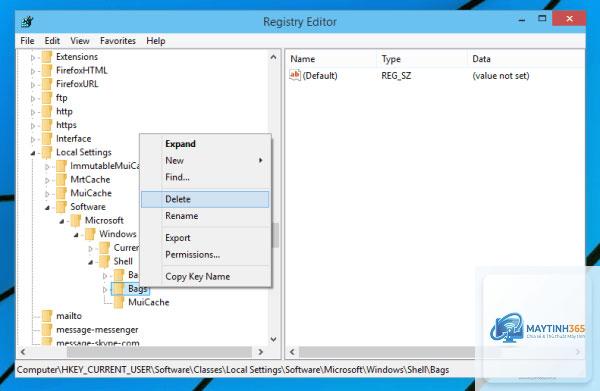Click the ImmutableMuiCache folder icon
Image resolution: width=600 pixels, height=391 pixels.
pyautogui.click(x=61, y=166)
